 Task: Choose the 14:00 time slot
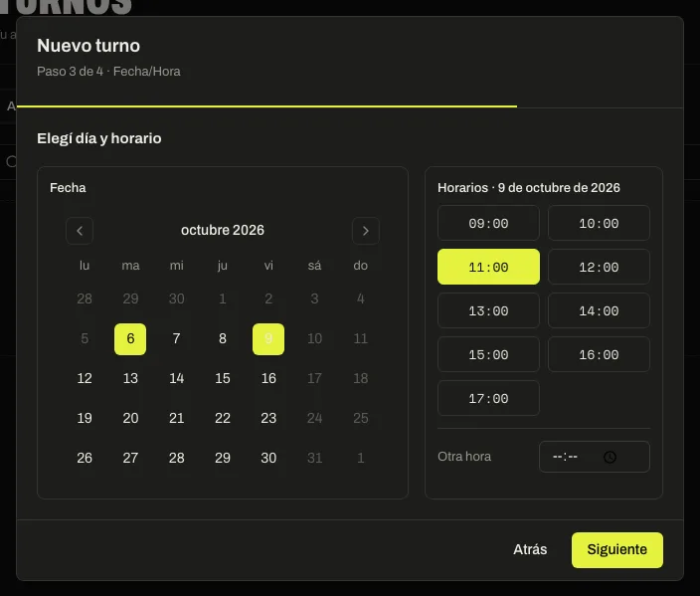(x=599, y=310)
